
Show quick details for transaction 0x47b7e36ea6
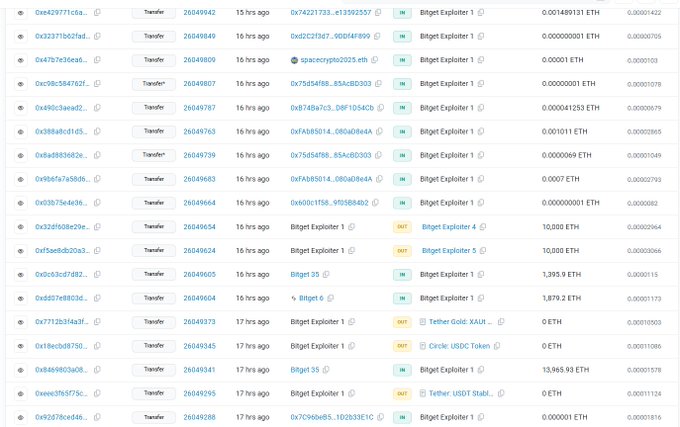click(x=20, y=60)
